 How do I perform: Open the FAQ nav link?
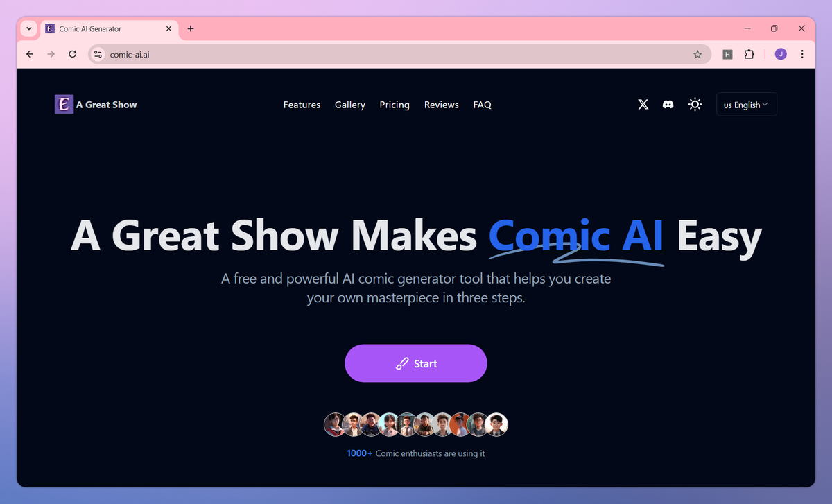[483, 105]
